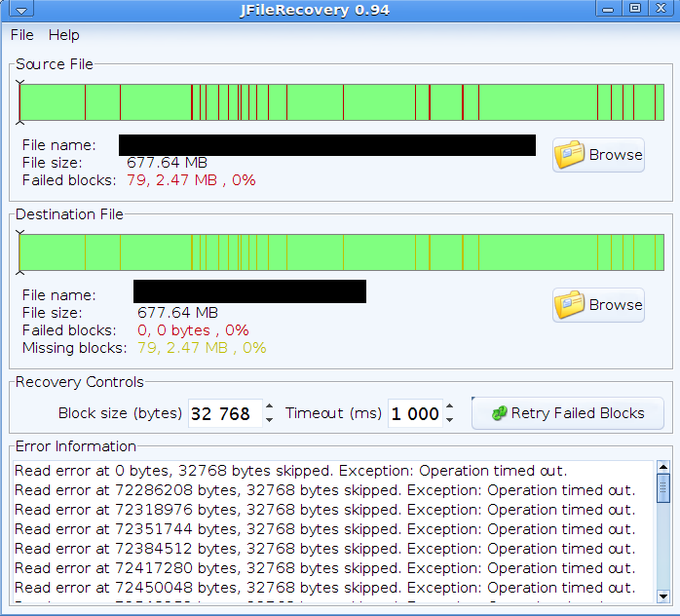
Task: Click Retry Failed Blocks button
Action: click(568, 413)
